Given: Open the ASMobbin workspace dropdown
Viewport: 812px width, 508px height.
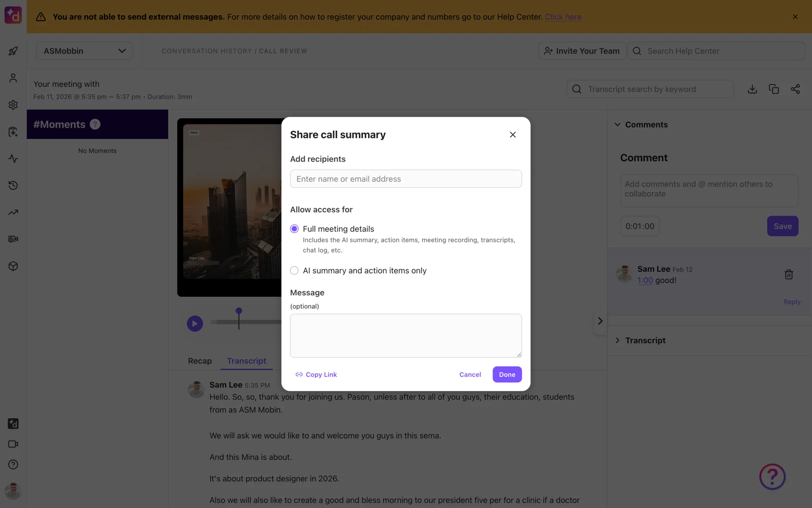Looking at the screenshot, I should click(85, 51).
